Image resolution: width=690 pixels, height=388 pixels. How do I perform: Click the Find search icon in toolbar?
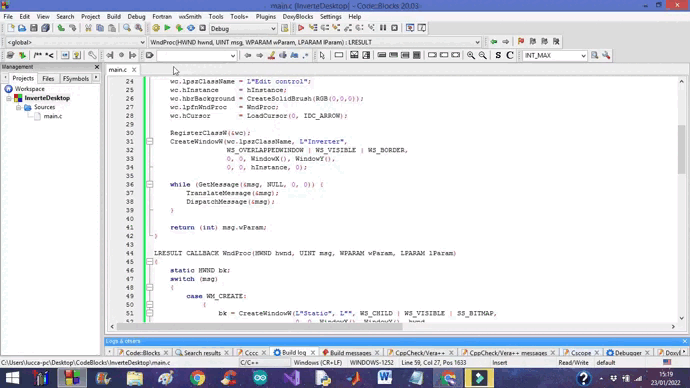[x=127, y=28]
